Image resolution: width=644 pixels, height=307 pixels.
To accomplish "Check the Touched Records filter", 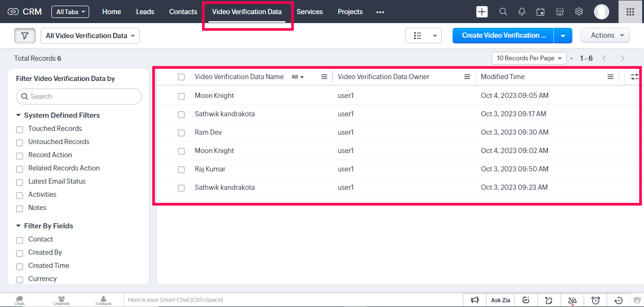I will tap(20, 129).
